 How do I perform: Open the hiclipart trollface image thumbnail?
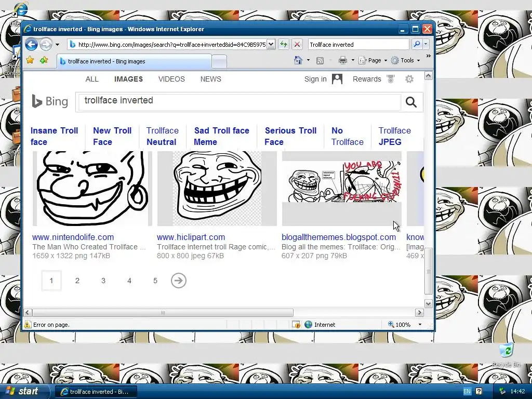217,188
